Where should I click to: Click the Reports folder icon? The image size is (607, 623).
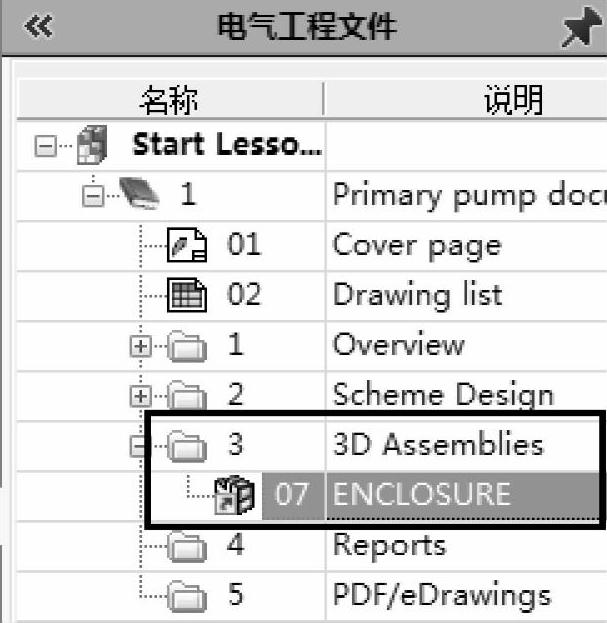(x=186, y=546)
